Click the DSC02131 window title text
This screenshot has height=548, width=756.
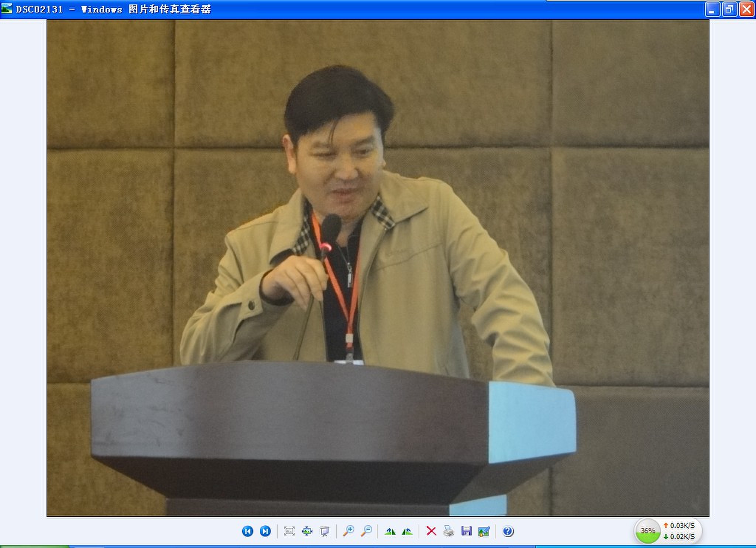click(113, 9)
